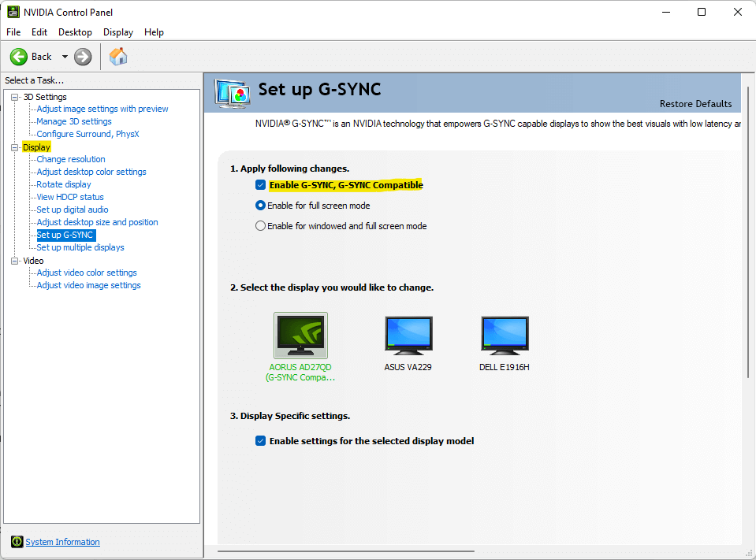Minimize the NVIDIA Control Panel window
The image size is (756, 560).
point(666,12)
